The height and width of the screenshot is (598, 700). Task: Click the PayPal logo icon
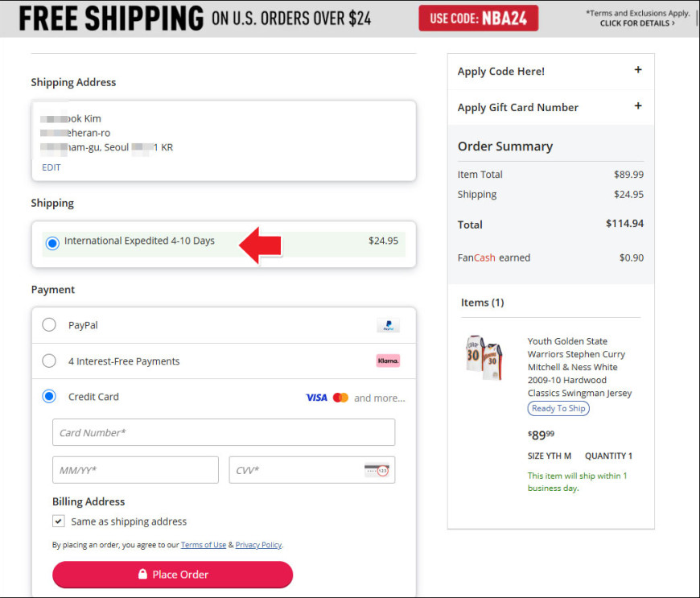coord(388,326)
